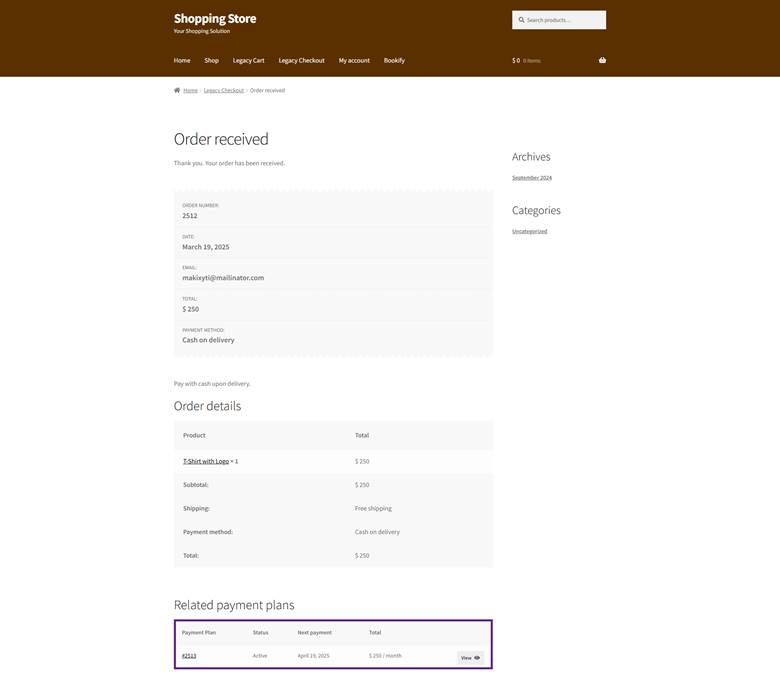The width and height of the screenshot is (780, 675).
Task: Click the Next payment column header
Action: coord(314,632)
